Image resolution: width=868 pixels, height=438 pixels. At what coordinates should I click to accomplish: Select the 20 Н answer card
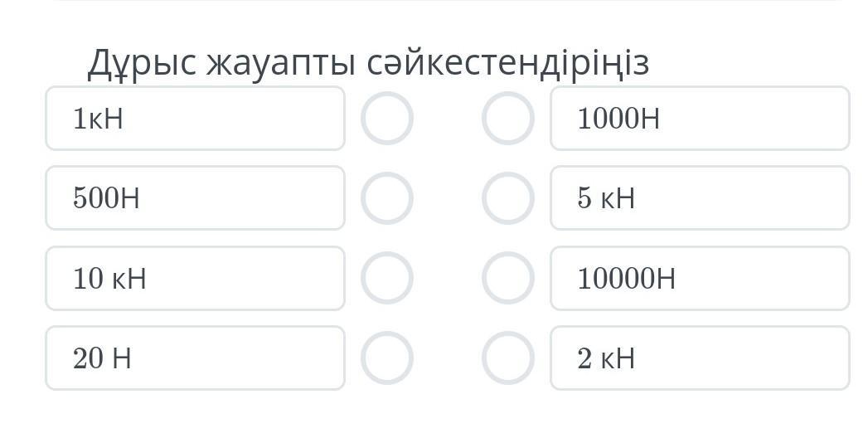tap(195, 358)
